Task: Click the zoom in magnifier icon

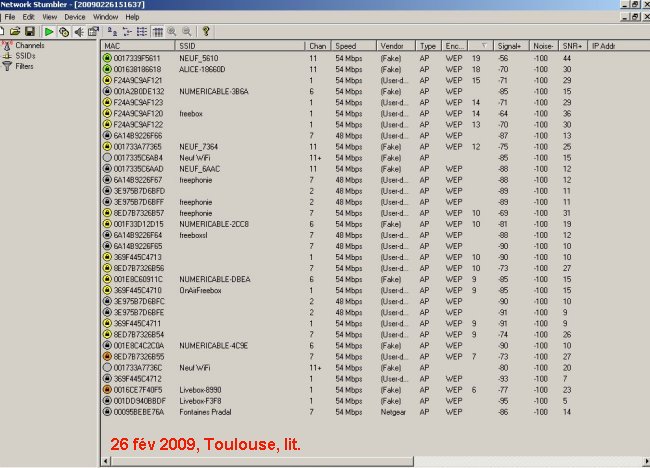Action: tap(172, 32)
